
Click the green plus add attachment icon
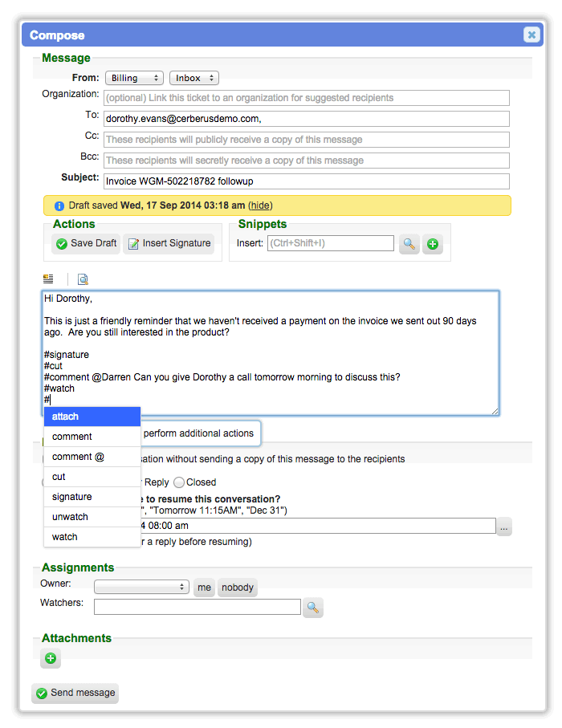[x=51, y=658]
